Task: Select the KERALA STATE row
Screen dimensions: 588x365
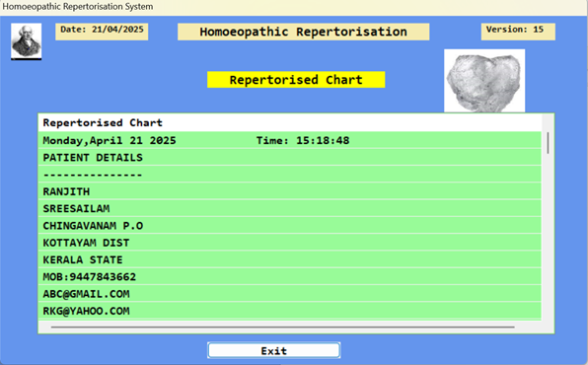Action: coord(289,259)
